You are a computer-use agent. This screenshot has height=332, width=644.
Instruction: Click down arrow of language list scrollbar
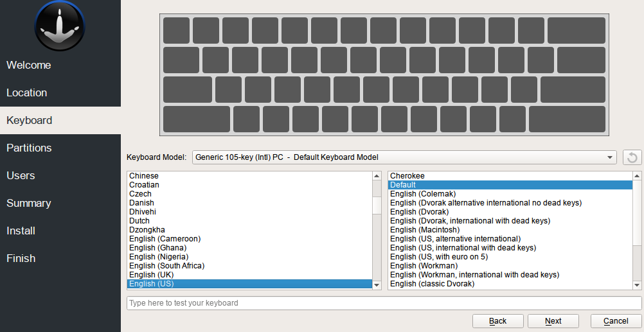click(x=377, y=285)
